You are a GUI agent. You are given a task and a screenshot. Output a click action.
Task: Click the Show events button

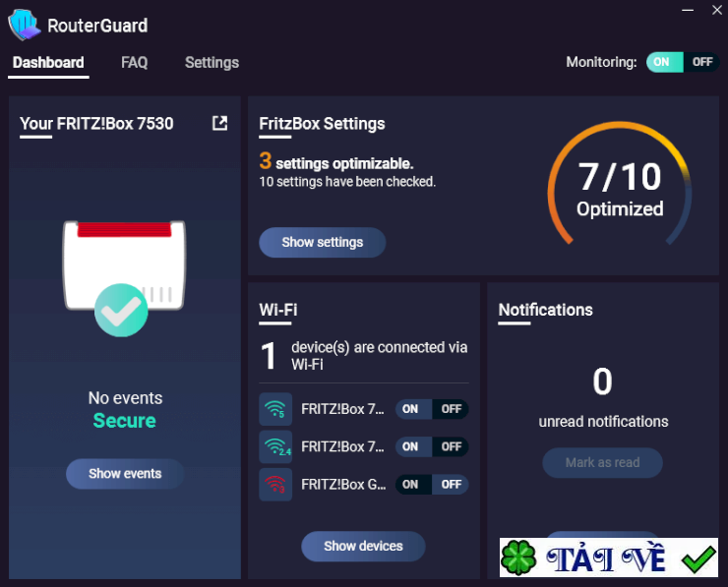pyautogui.click(x=125, y=473)
